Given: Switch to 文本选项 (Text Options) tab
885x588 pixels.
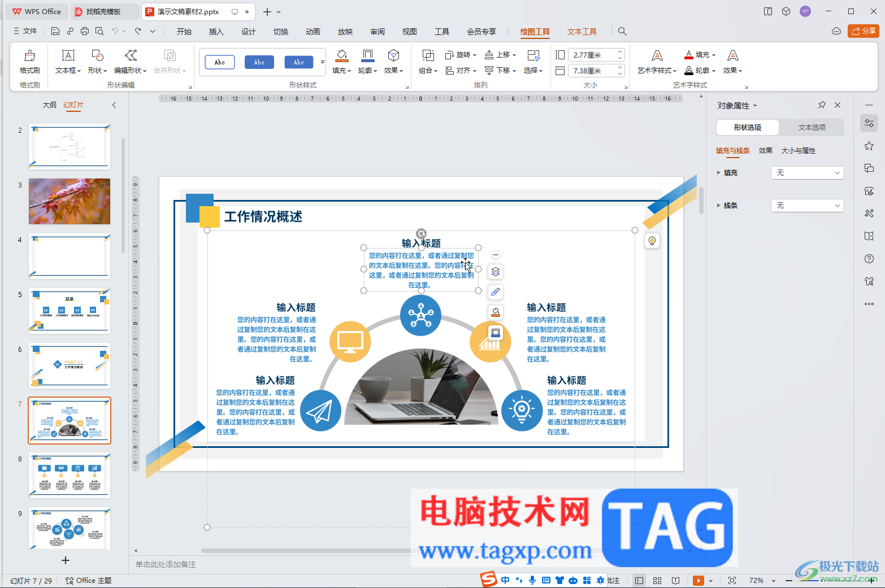Looking at the screenshot, I should click(x=812, y=128).
